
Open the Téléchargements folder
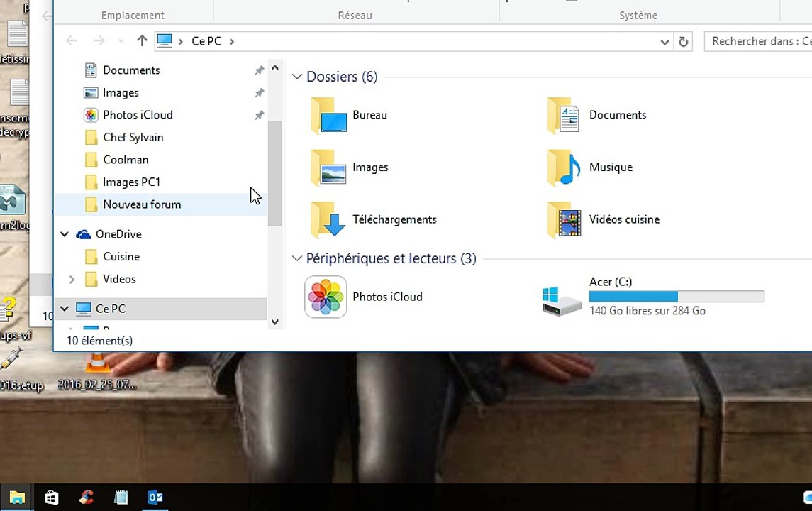click(x=329, y=220)
